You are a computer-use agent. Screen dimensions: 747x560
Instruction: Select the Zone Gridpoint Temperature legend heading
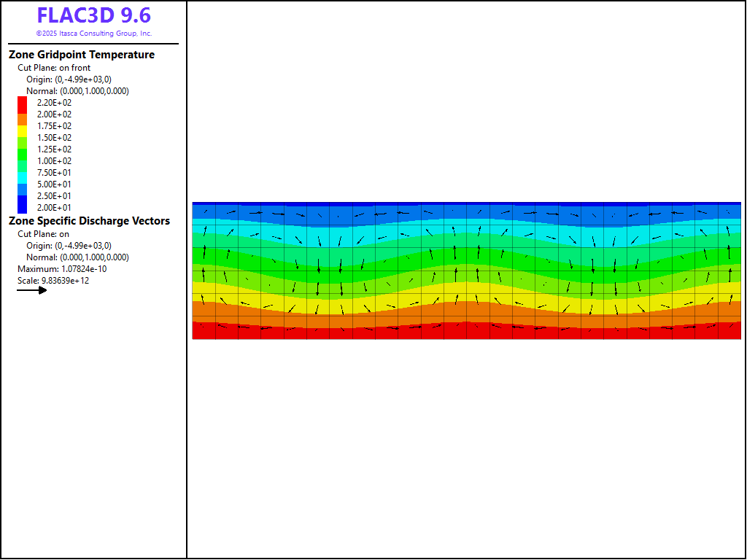[81, 55]
